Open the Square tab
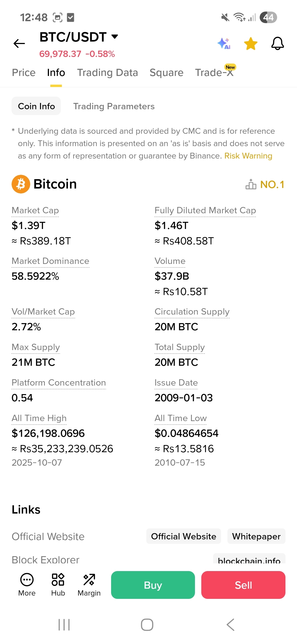Image resolution: width=297 pixels, height=644 pixels. [x=166, y=73]
